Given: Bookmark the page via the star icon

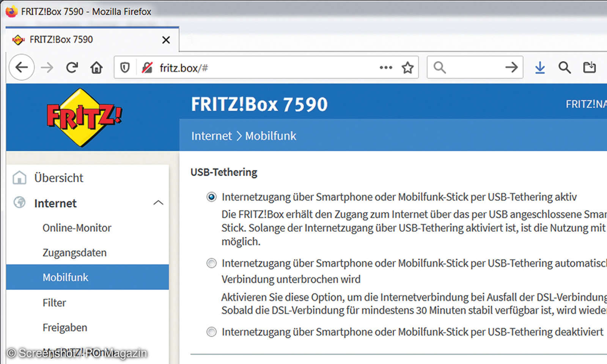Looking at the screenshot, I should pyautogui.click(x=408, y=67).
